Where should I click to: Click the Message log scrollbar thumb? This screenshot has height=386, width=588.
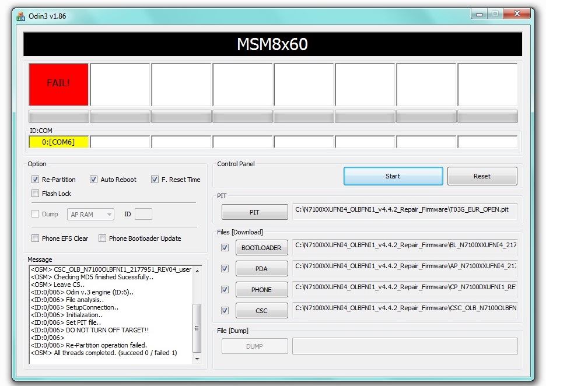(197, 328)
